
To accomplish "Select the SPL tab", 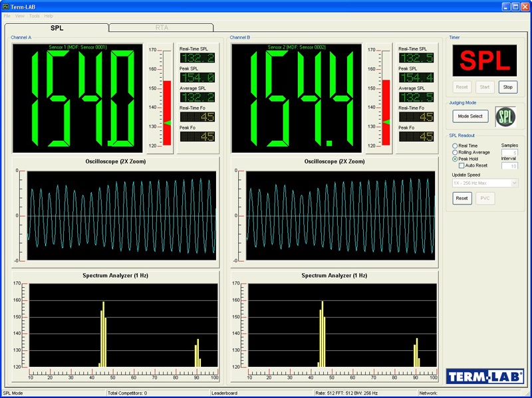I will click(x=57, y=28).
